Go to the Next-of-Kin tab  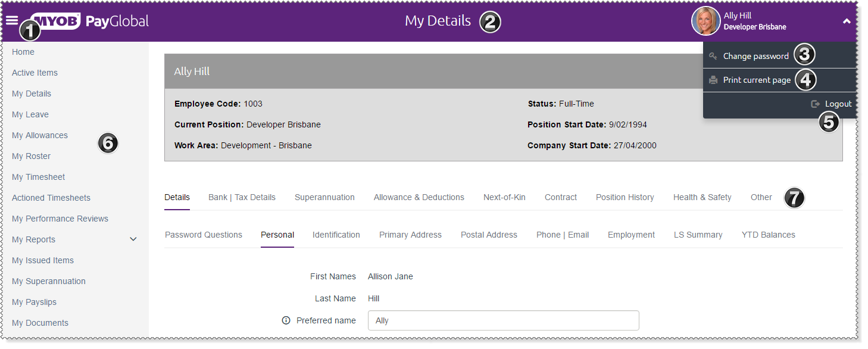click(504, 197)
